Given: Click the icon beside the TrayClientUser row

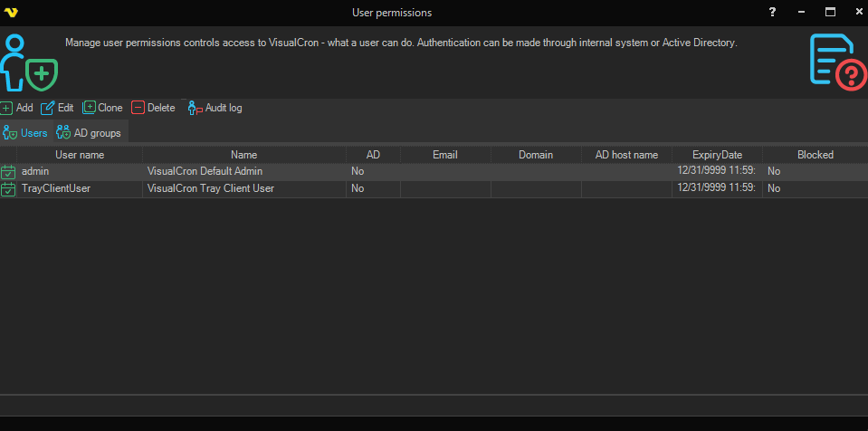Looking at the screenshot, I should coord(8,189).
